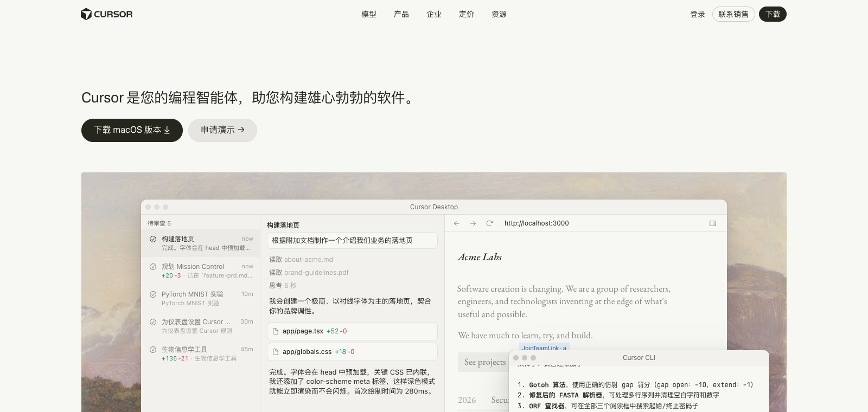868x412 pixels.
Task: Click the file icon next to app/globals.css
Action: point(276,352)
